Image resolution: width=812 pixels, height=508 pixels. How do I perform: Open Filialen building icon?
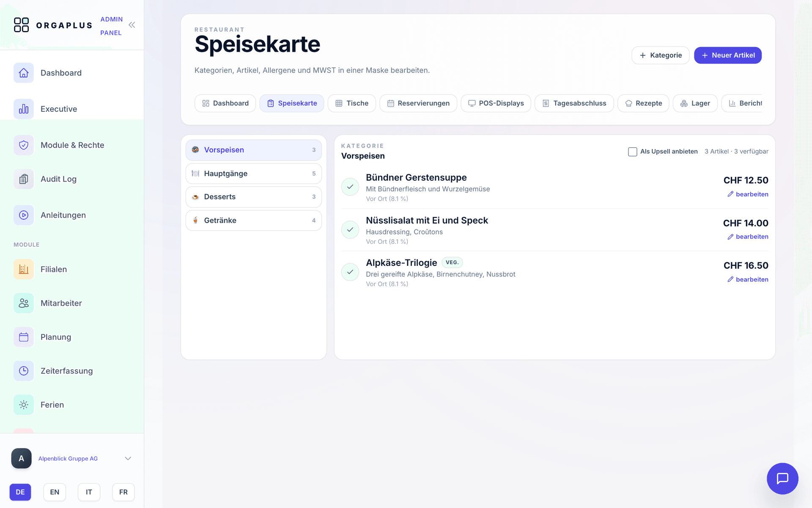coord(24,269)
